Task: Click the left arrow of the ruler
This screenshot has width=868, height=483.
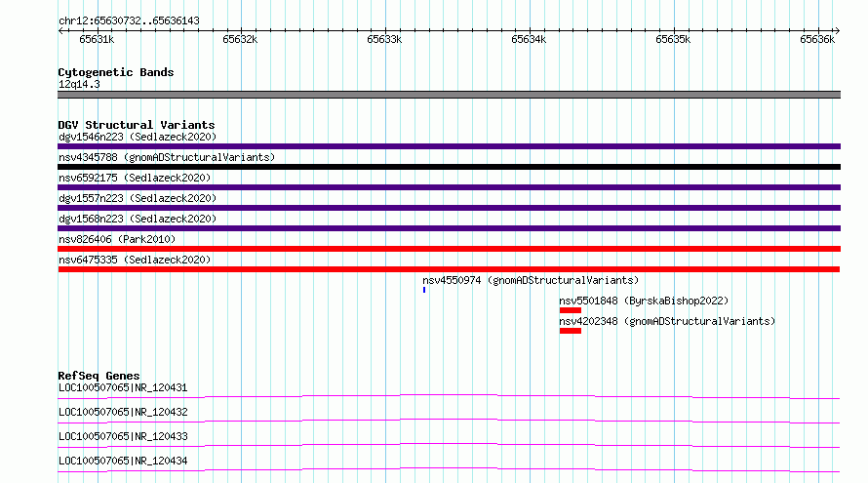Action: [x=60, y=30]
